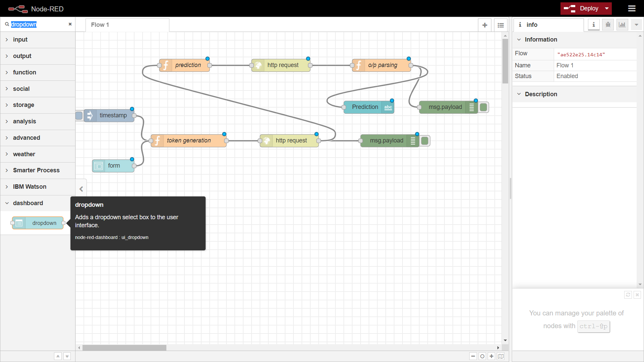Show the info tab icon button
644x362 pixels.
pos(594,25)
